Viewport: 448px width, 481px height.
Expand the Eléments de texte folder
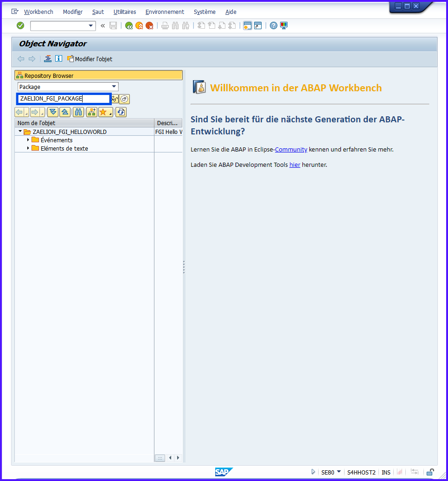pyautogui.click(x=28, y=148)
